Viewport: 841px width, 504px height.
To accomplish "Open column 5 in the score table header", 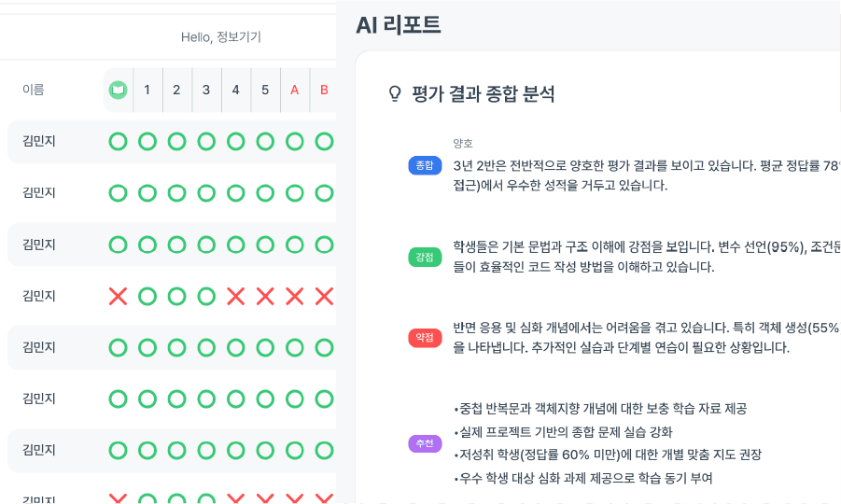I will pyautogui.click(x=265, y=91).
